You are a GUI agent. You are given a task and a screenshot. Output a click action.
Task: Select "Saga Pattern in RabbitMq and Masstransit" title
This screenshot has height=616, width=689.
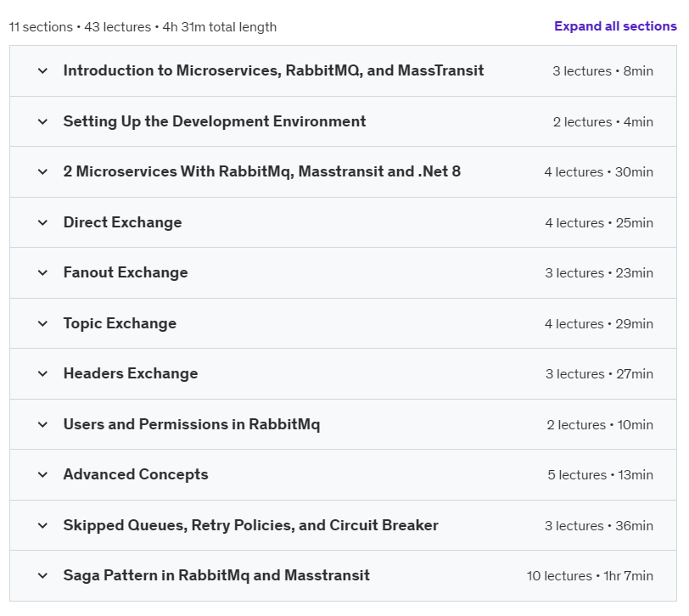pos(216,576)
